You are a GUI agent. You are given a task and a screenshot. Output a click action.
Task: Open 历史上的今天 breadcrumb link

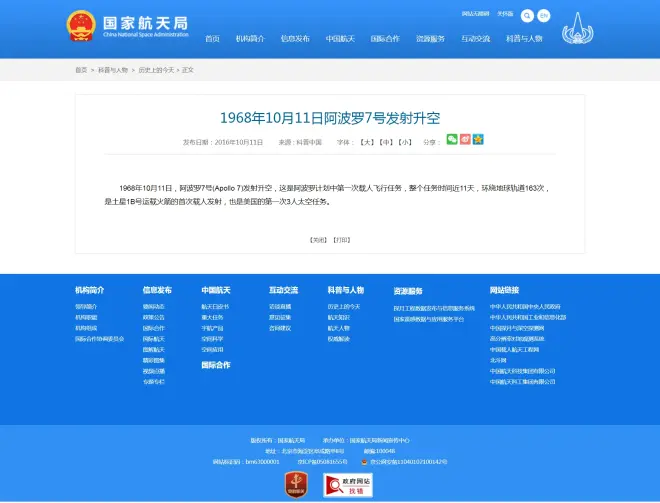(155, 70)
